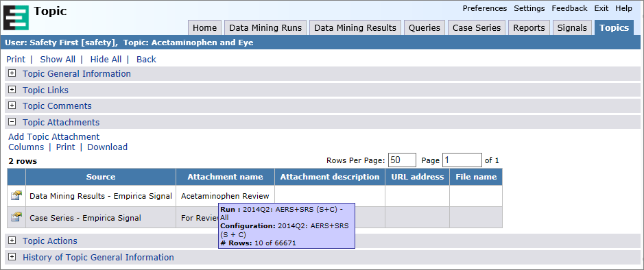Screen dimensions: 644x270
Task: Click Topic Attachments heading link
Action: tap(61, 122)
